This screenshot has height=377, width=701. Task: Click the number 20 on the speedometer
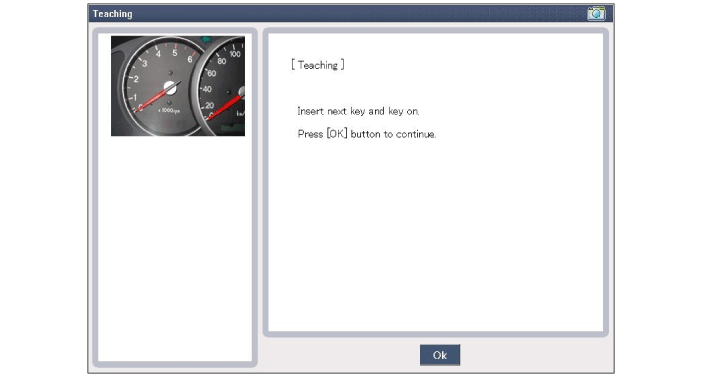coord(210,106)
